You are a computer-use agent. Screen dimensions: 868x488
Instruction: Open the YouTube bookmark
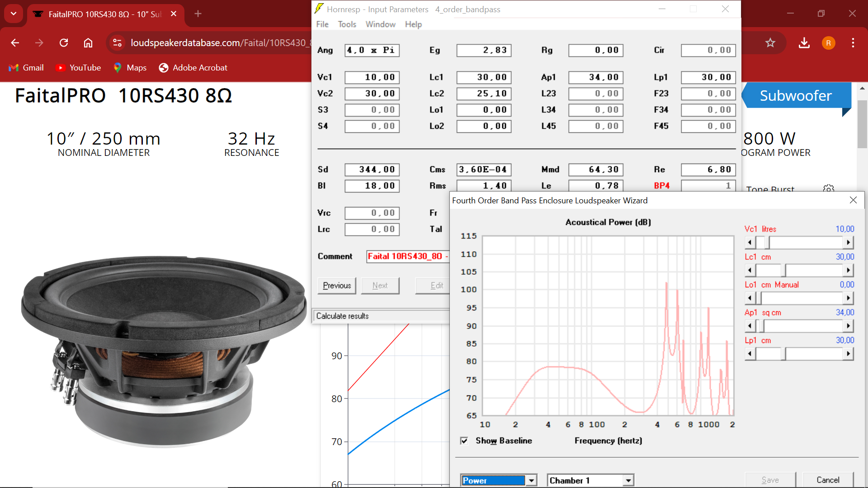pos(78,67)
